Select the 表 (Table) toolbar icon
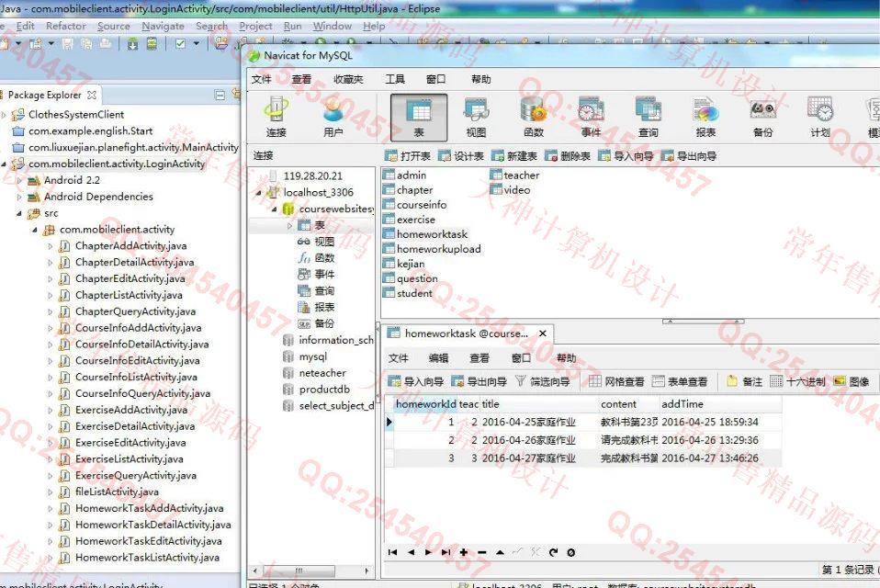This screenshot has width=880, height=588. pyautogui.click(x=419, y=118)
